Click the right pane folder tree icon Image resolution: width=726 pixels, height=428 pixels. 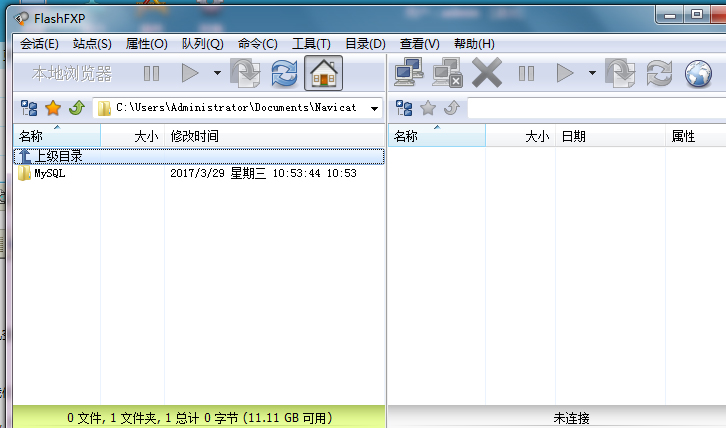point(404,108)
